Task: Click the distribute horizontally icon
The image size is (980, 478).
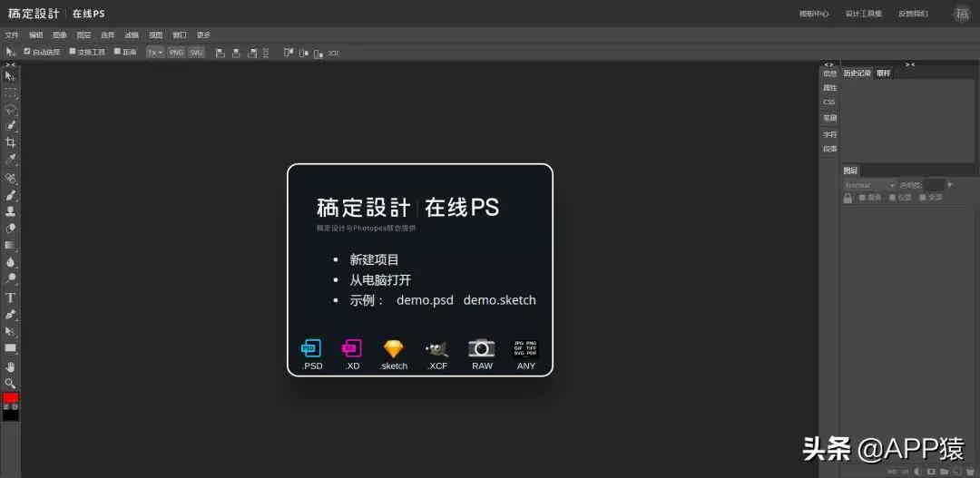Action: coord(334,54)
